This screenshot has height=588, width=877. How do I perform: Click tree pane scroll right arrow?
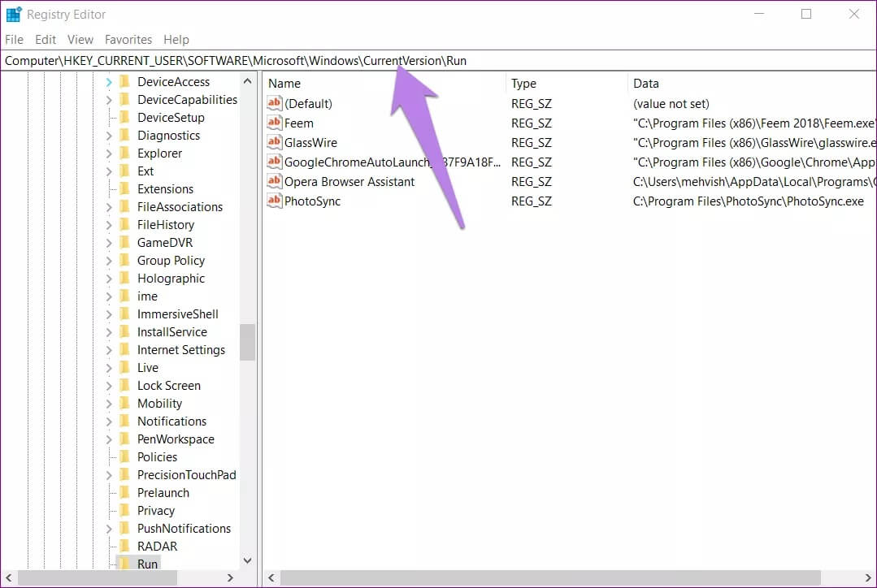(x=230, y=578)
